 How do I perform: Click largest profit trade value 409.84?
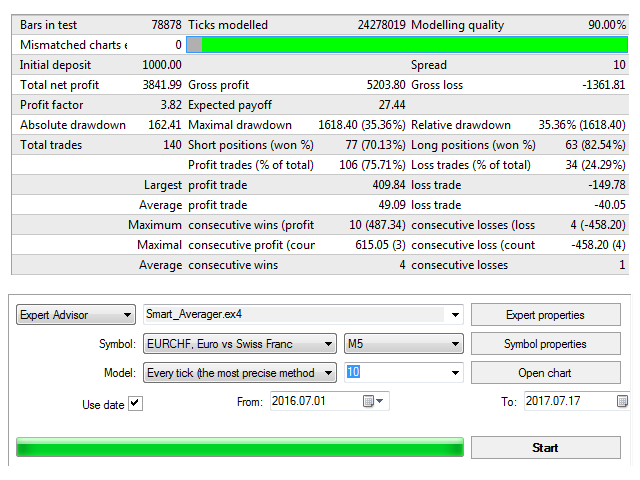pos(389,185)
